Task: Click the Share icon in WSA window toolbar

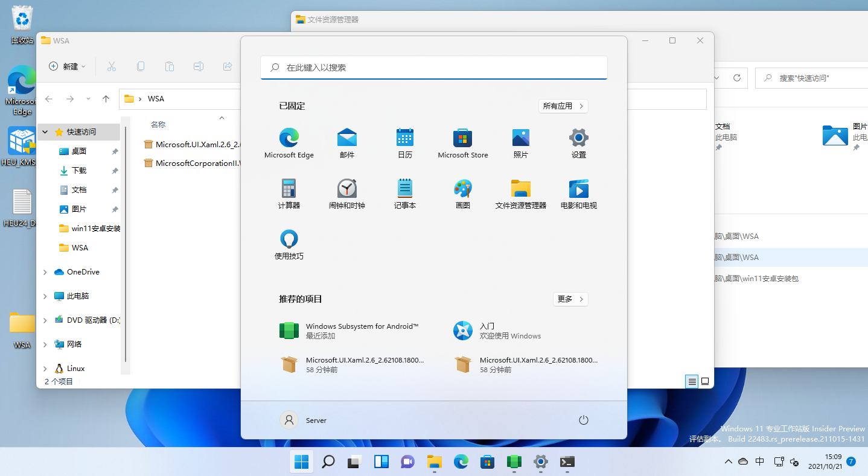Action: (x=228, y=66)
